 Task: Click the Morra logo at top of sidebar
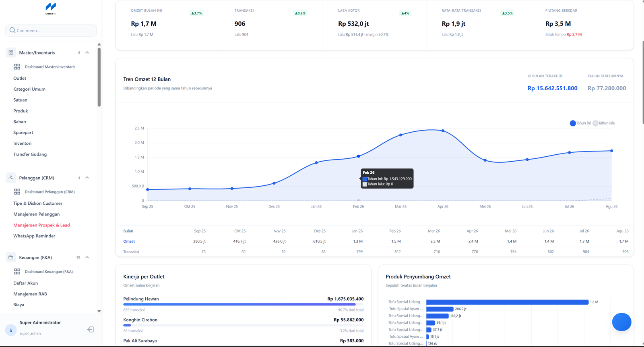pyautogui.click(x=51, y=8)
